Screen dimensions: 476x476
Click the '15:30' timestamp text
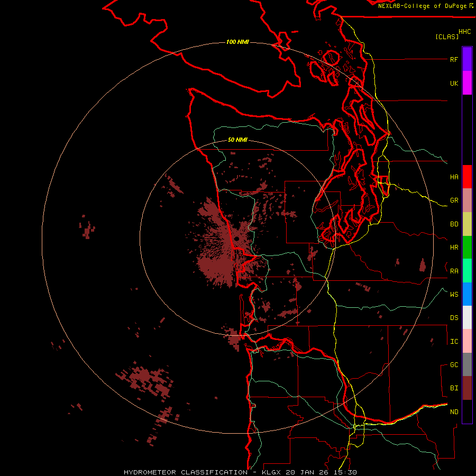point(346,472)
